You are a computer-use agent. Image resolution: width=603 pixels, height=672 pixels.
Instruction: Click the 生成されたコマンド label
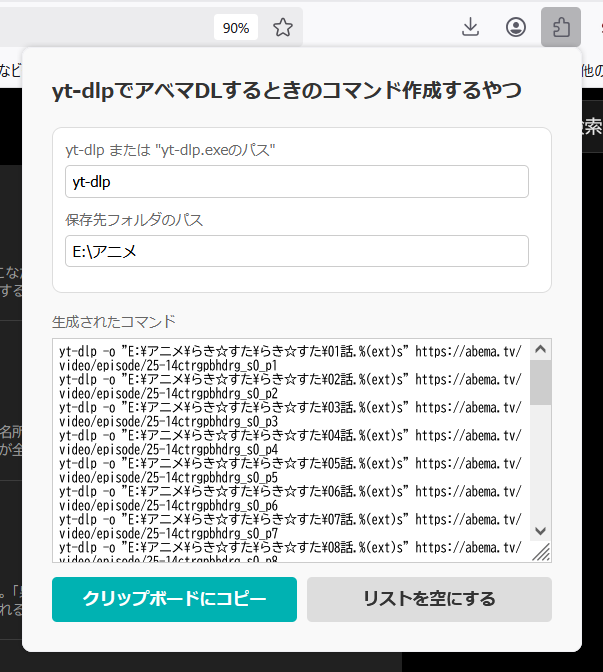coord(114,321)
